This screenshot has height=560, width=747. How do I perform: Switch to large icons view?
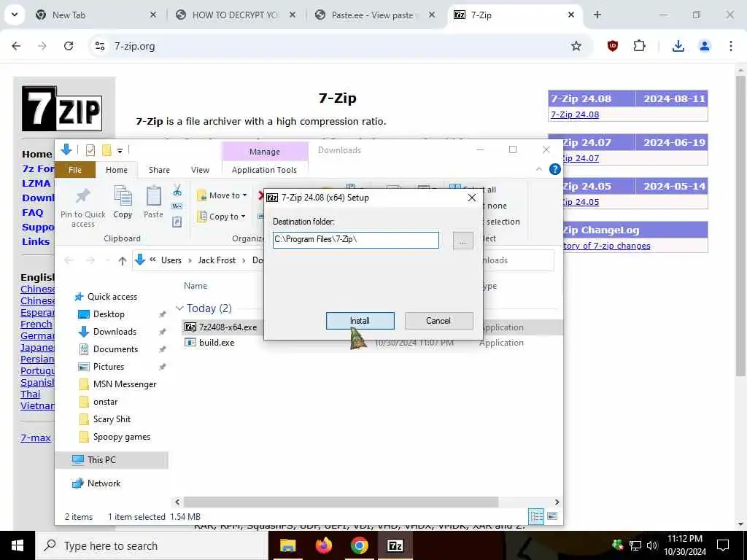point(552,516)
